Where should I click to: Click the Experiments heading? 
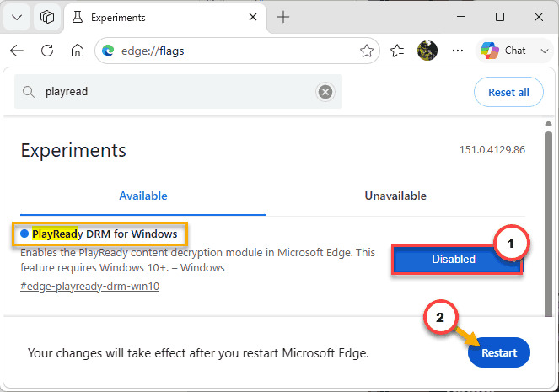pyautogui.click(x=73, y=150)
